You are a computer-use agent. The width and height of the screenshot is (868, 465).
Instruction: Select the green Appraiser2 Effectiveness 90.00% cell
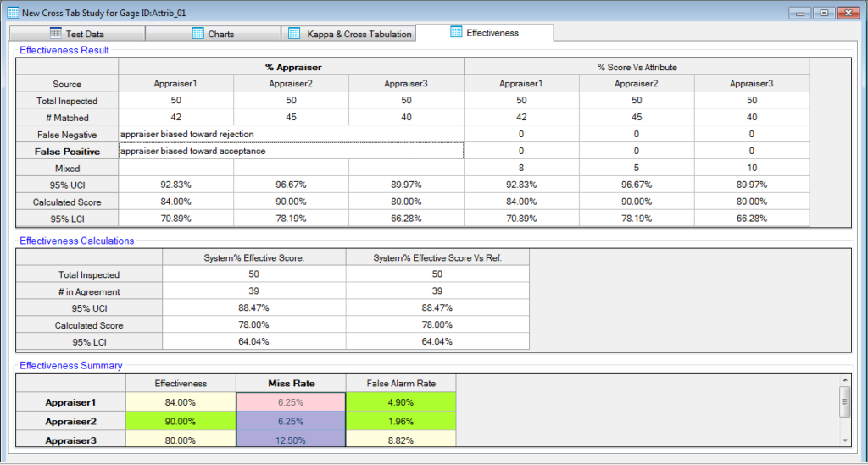(x=180, y=421)
